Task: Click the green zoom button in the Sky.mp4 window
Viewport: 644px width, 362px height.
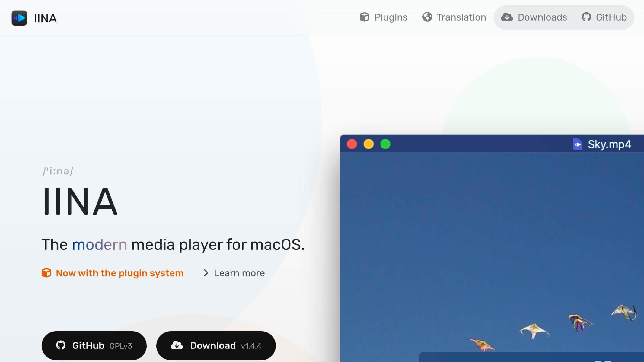Action: coord(385,144)
